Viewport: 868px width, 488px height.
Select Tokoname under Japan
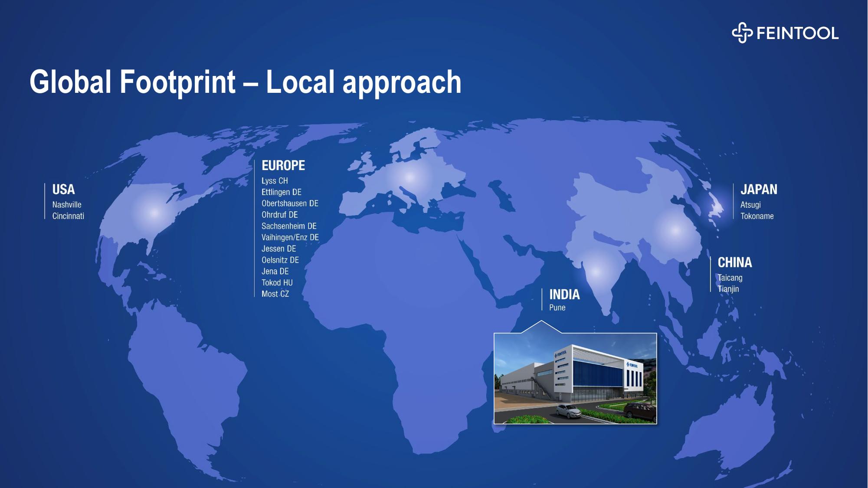click(x=757, y=216)
